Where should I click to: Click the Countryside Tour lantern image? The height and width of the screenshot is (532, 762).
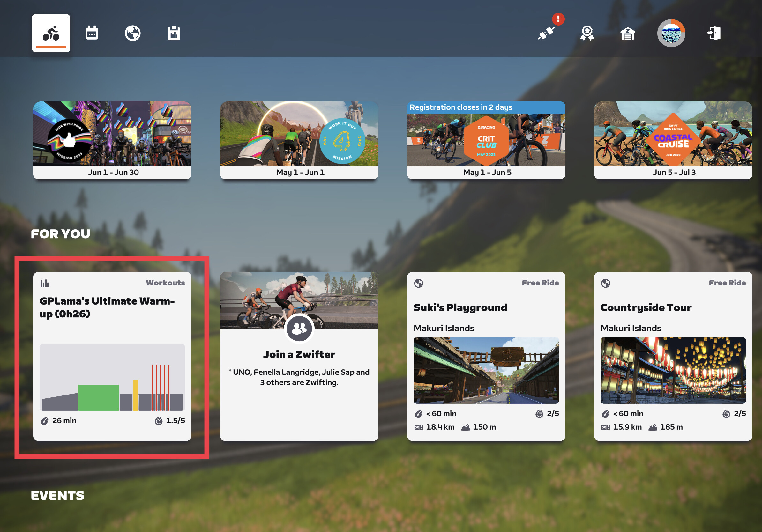673,370
